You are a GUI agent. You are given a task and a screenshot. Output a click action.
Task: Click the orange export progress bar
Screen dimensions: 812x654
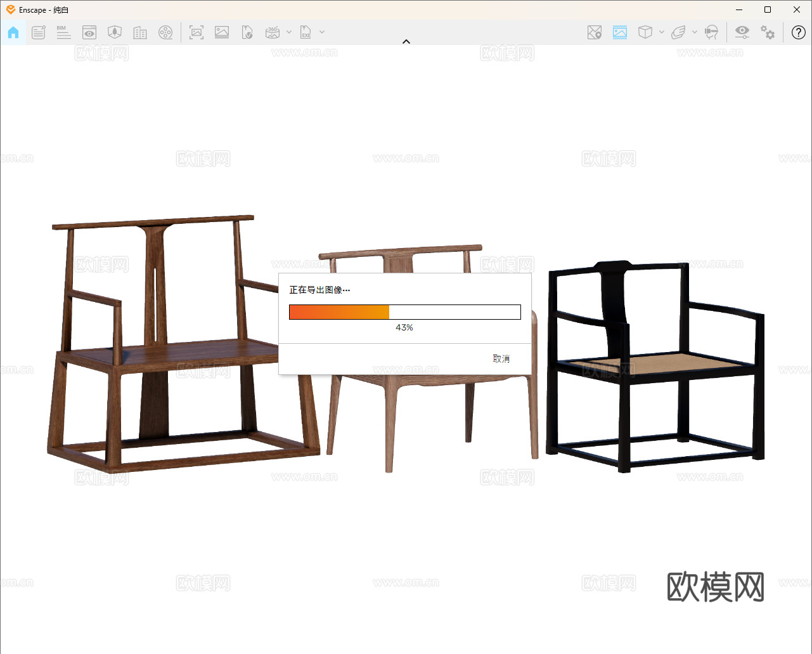coord(405,312)
